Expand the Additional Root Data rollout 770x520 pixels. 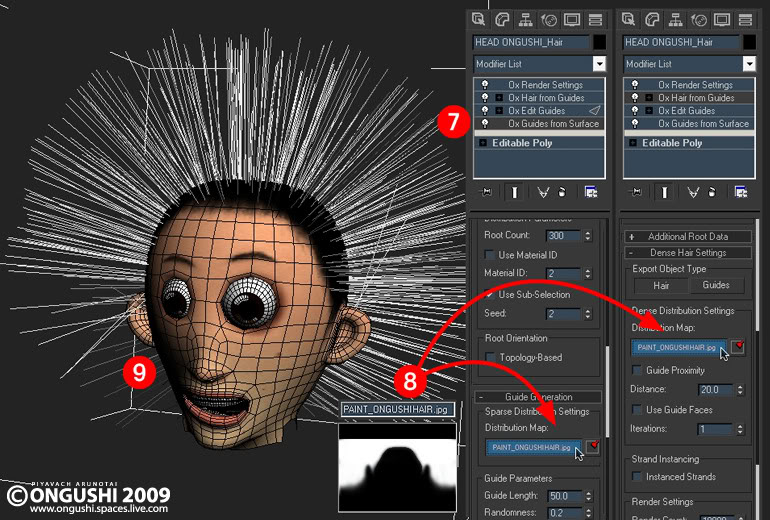(x=688, y=237)
